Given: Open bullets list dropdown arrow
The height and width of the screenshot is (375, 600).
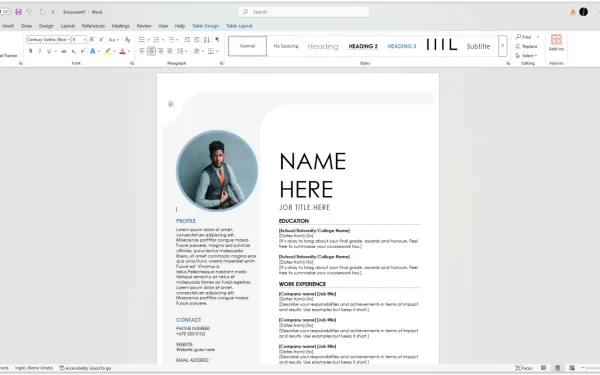Looking at the screenshot, I should [x=148, y=40].
